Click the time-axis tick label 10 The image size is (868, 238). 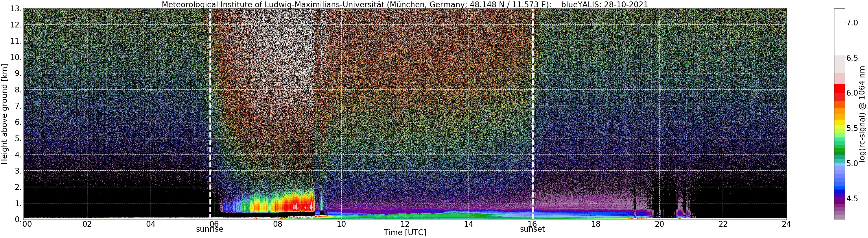pyautogui.click(x=341, y=224)
